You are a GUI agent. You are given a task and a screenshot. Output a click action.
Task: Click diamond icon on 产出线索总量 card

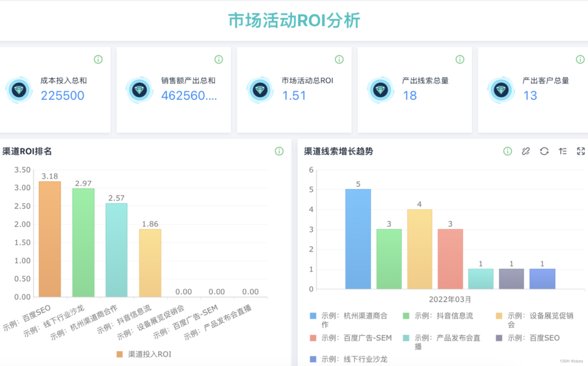coord(381,90)
